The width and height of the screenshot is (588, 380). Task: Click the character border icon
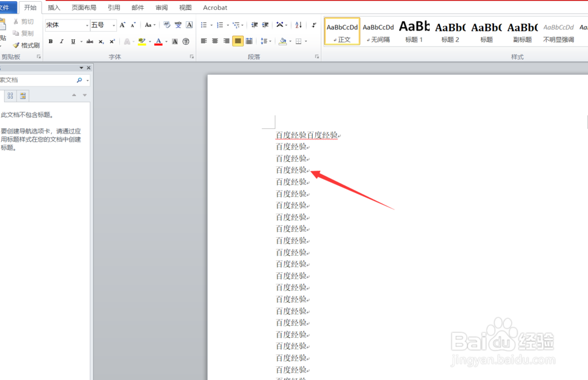coord(189,25)
